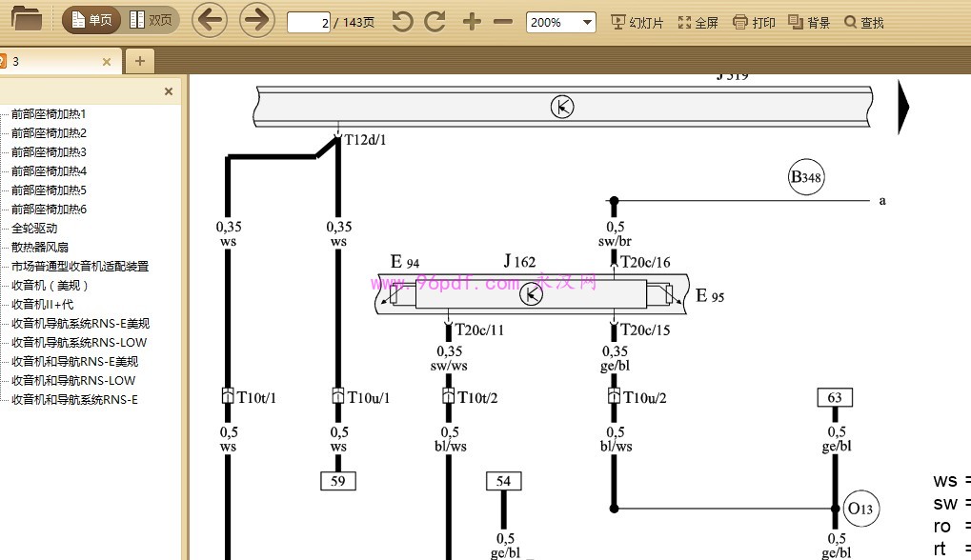Click the J 162 component label
Screen dimensions: 971x560
coord(519,262)
